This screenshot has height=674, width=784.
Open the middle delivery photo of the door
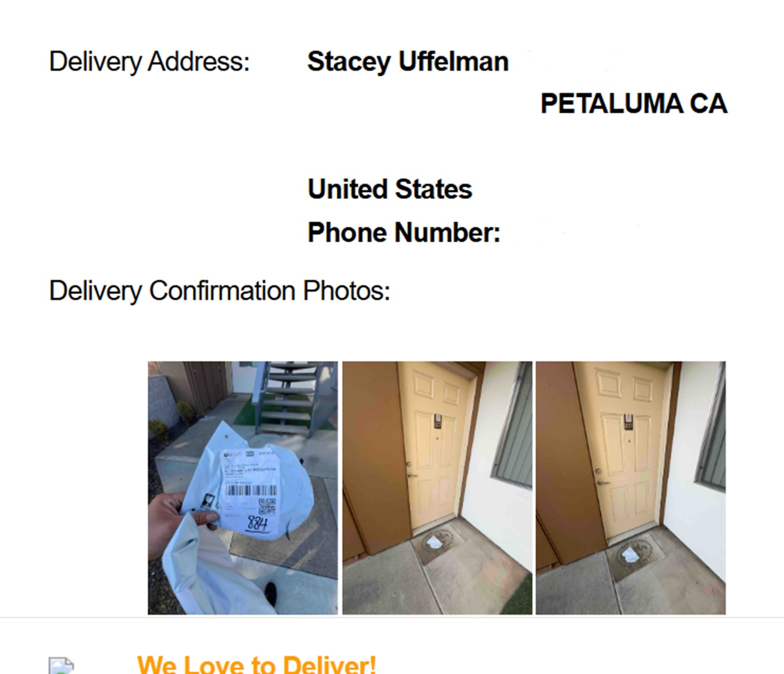pos(437,488)
